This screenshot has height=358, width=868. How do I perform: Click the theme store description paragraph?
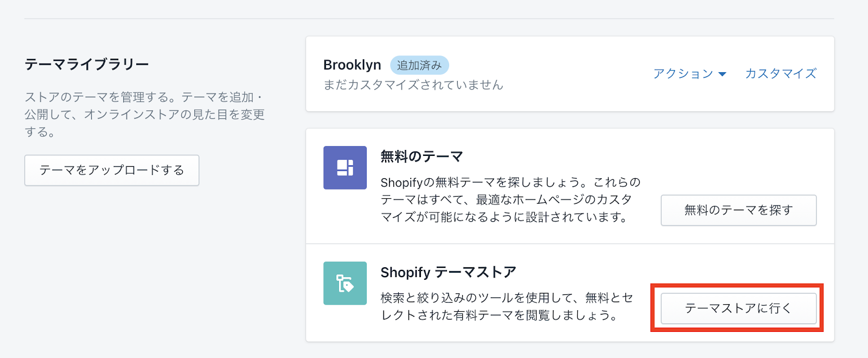pos(507,306)
